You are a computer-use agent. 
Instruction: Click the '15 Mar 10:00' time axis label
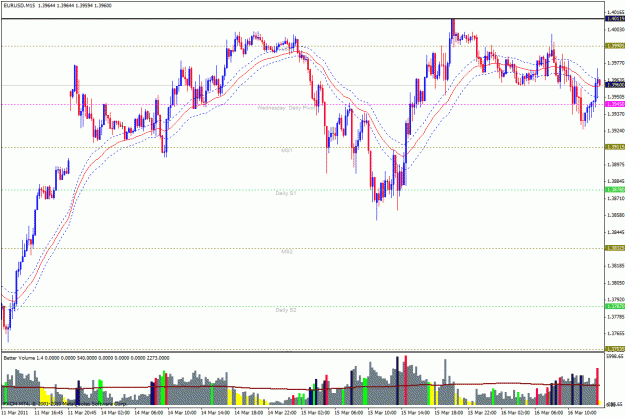tap(382, 413)
